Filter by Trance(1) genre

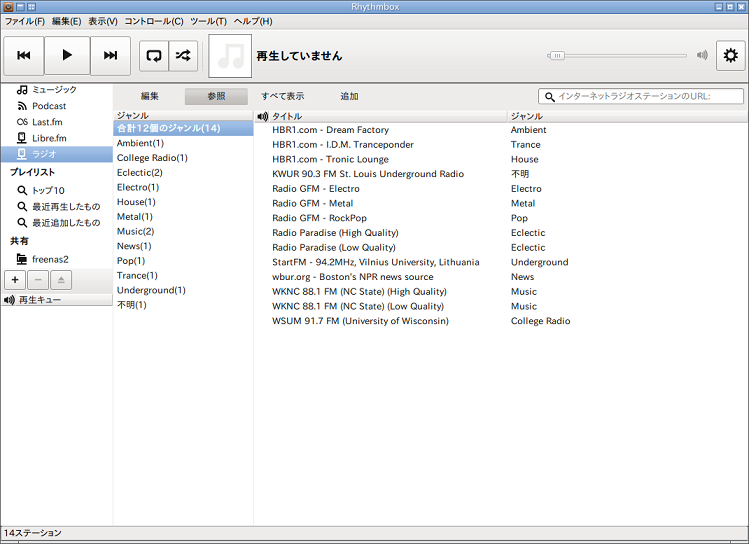183,276
